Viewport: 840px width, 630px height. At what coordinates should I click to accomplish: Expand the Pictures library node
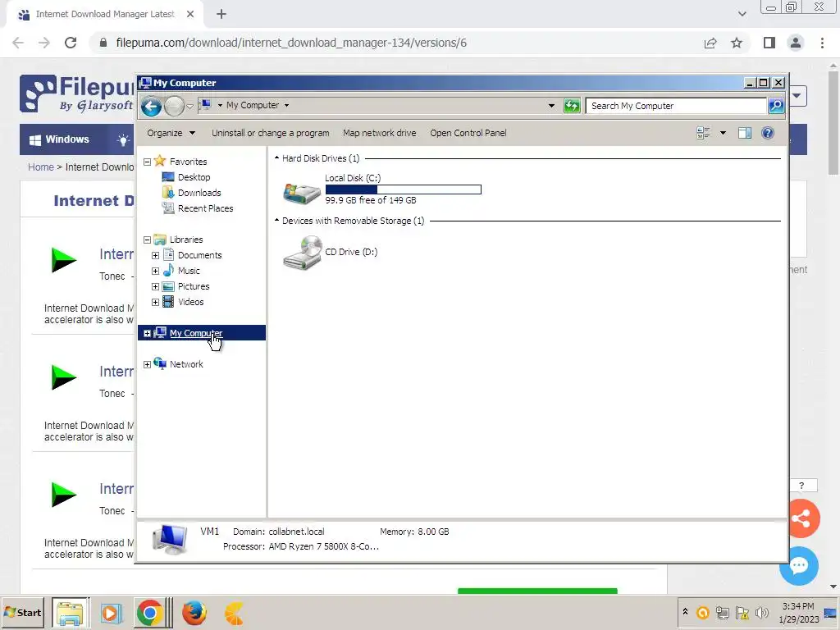coord(155,286)
